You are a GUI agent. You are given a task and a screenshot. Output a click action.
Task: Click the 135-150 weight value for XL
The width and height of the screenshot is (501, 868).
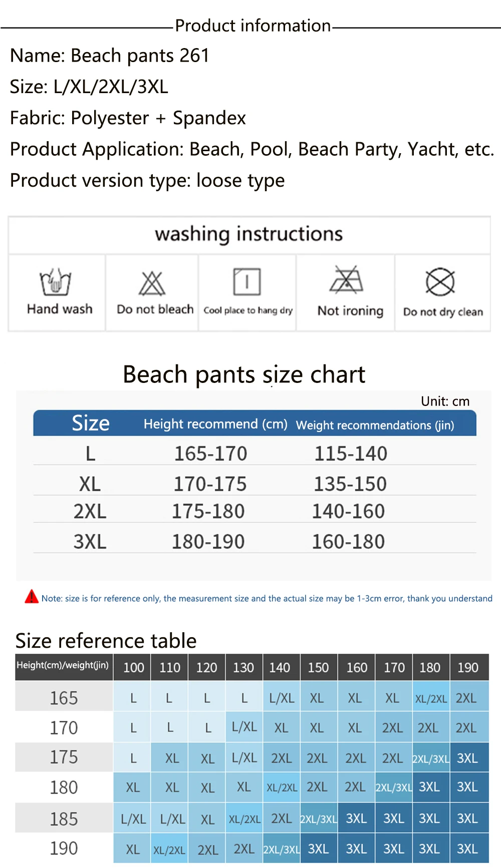(x=350, y=484)
